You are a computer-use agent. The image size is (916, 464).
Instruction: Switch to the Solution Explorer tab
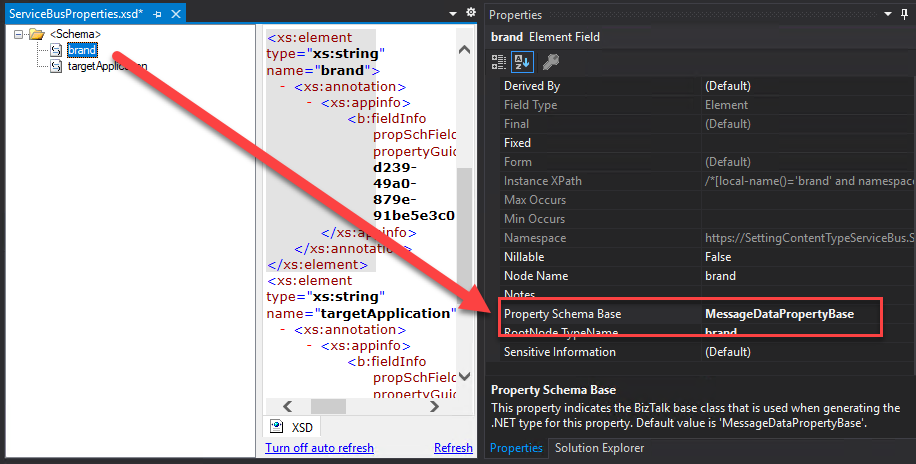point(599,448)
